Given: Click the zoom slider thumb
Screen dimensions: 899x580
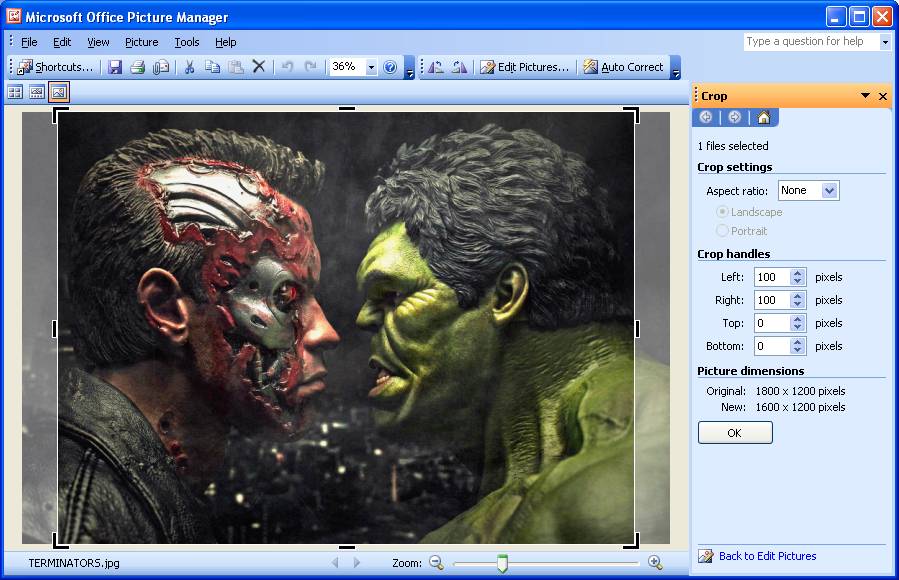Looking at the screenshot, I should 502,563.
